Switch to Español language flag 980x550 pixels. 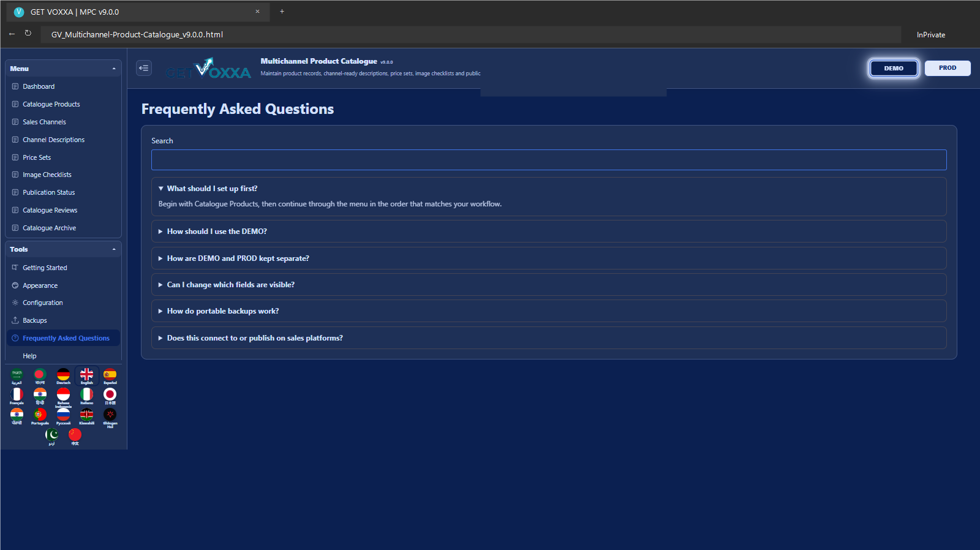[x=110, y=376]
